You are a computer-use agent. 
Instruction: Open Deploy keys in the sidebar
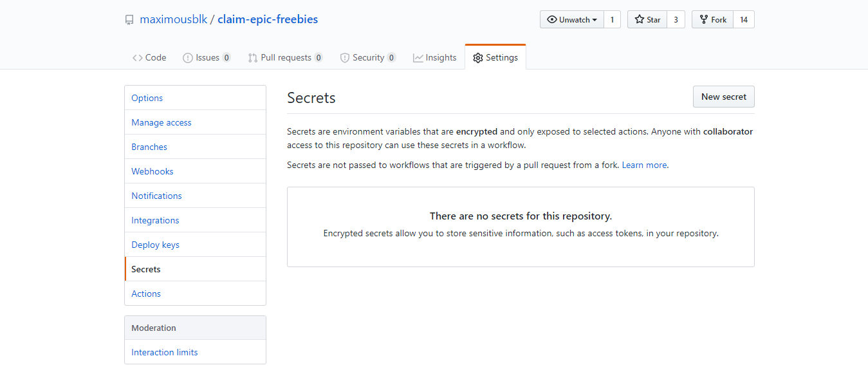[x=196, y=245]
